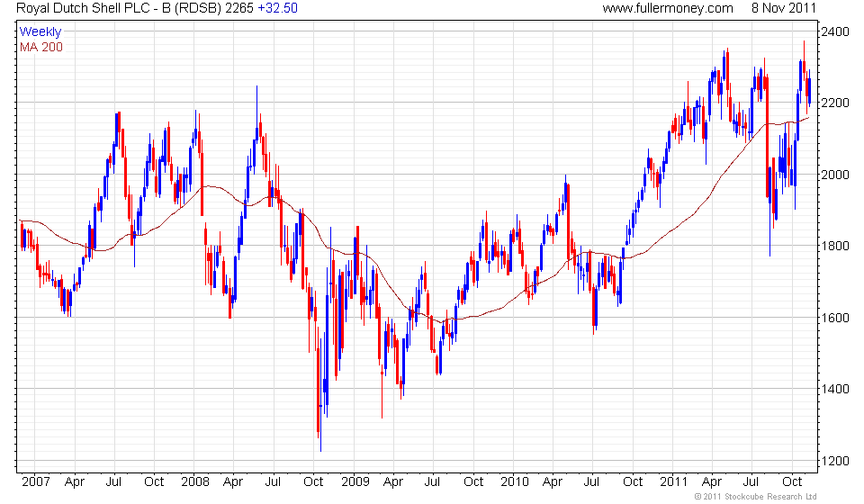This screenshot has width=864, height=504.
Task: Click the 1600 price axis label
Action: [835, 318]
